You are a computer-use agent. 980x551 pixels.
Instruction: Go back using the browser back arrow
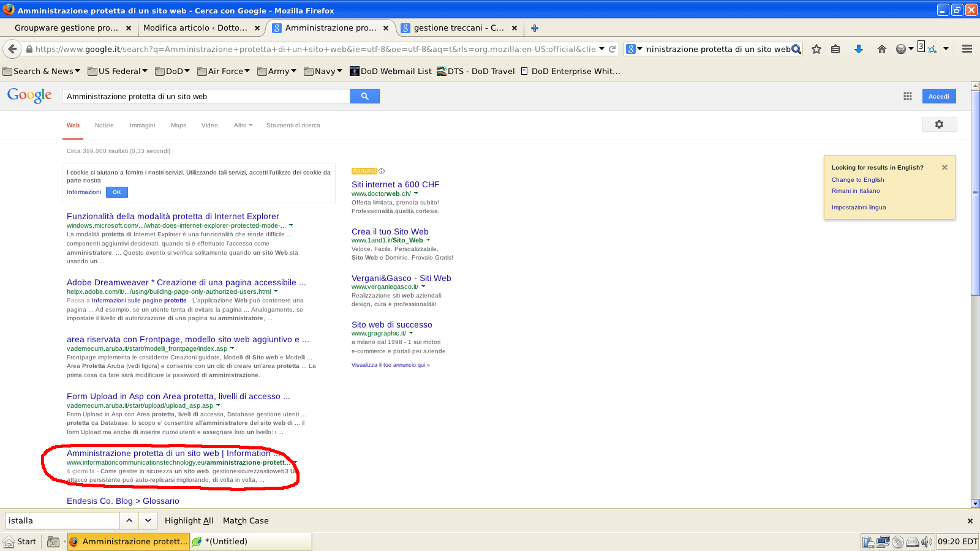coord(12,49)
